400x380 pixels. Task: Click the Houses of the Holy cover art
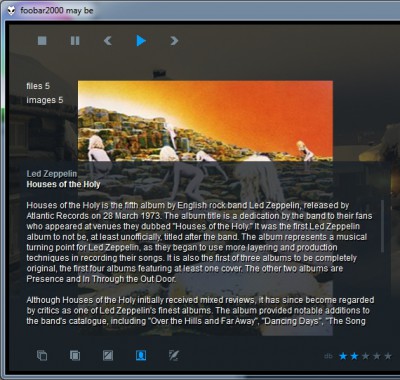pos(205,121)
